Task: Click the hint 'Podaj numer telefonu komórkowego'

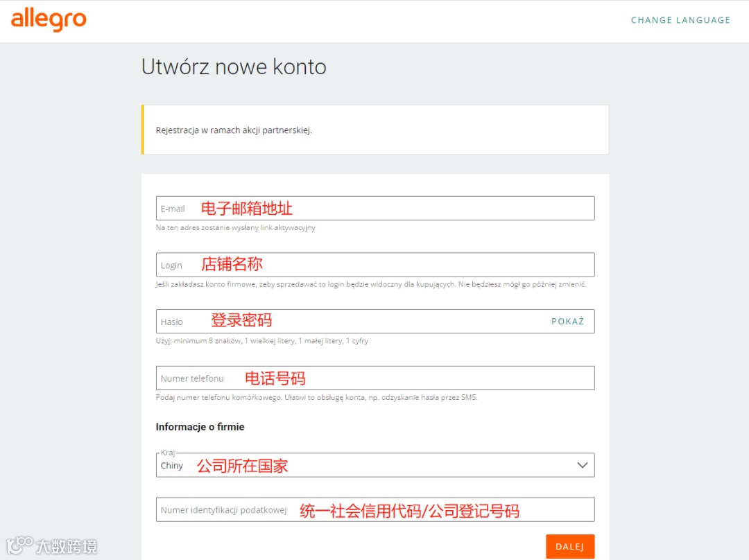Action: click(x=218, y=397)
